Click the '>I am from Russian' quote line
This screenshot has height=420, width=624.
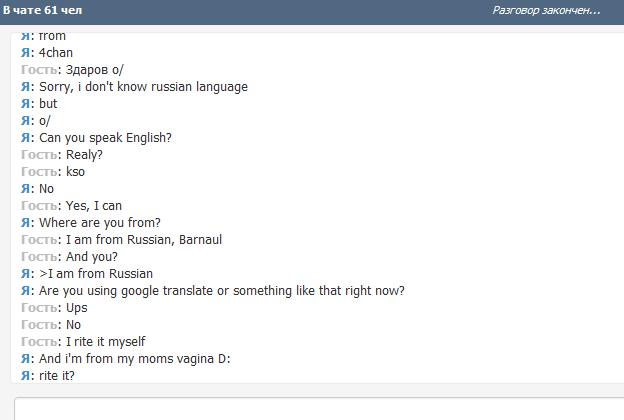[95, 273]
